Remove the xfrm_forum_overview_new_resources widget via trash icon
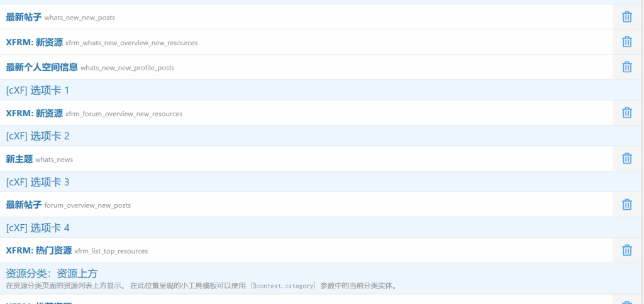This screenshot has height=304, width=644. (626, 112)
